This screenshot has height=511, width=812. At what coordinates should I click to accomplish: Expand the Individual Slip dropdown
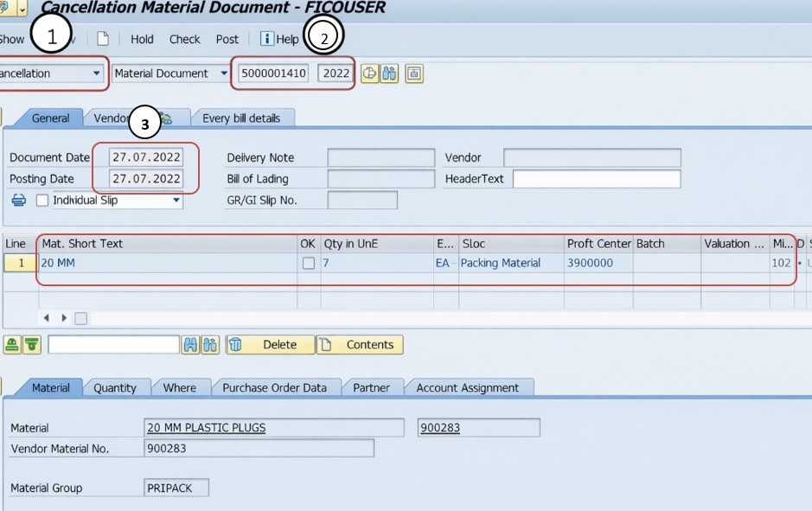coord(176,201)
